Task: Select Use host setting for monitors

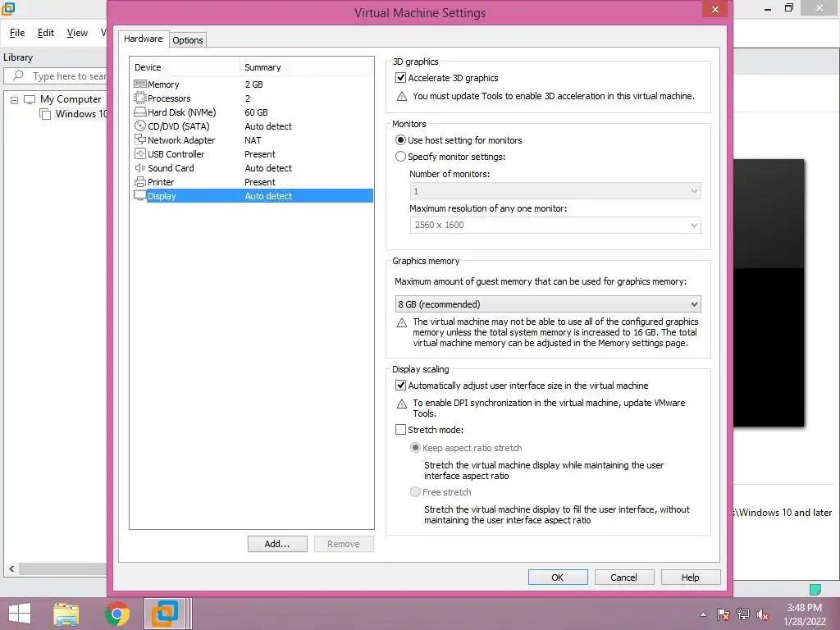Action: [400, 140]
